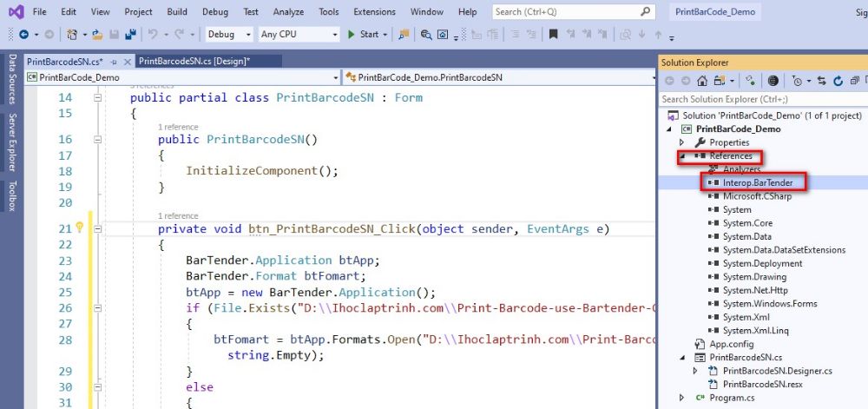Open the Extensions menu

(375, 11)
